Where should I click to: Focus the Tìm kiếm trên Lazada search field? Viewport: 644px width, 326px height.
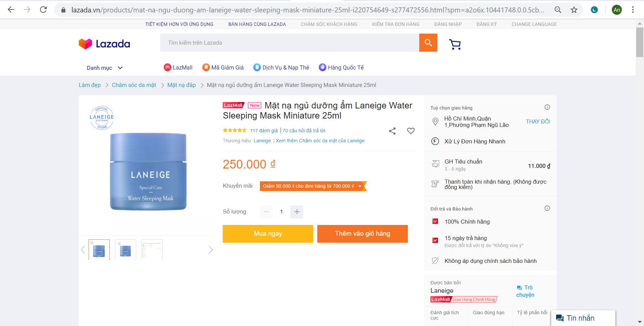click(x=290, y=43)
